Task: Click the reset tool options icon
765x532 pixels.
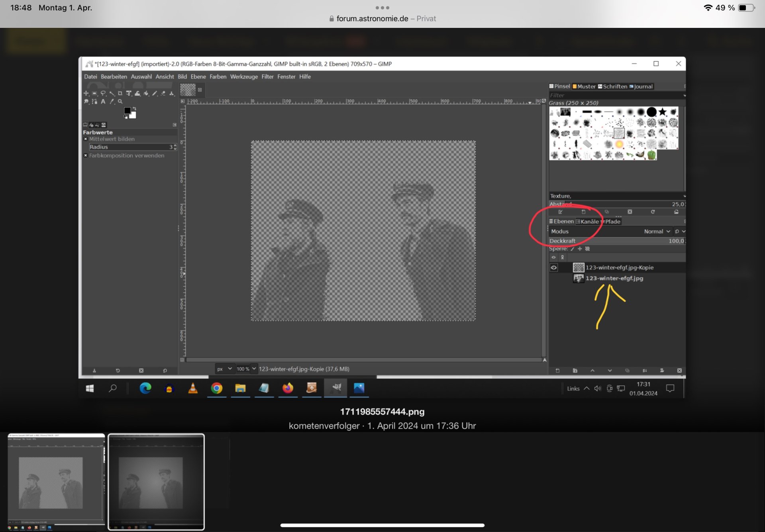Action: (165, 371)
